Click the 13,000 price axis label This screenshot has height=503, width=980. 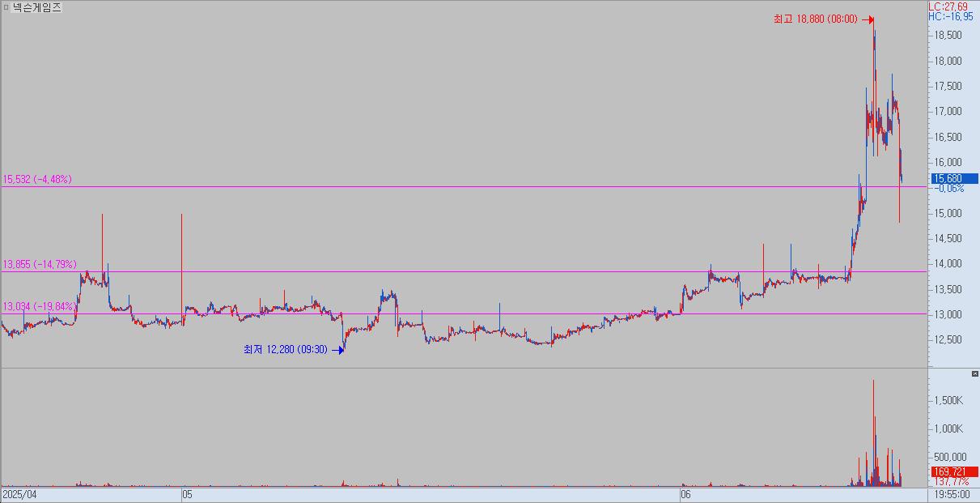(x=948, y=315)
